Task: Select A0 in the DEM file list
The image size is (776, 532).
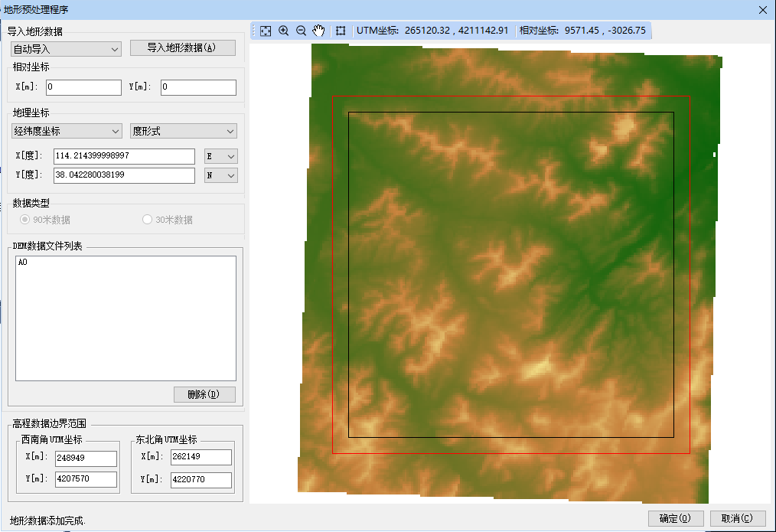Action: click(x=23, y=263)
